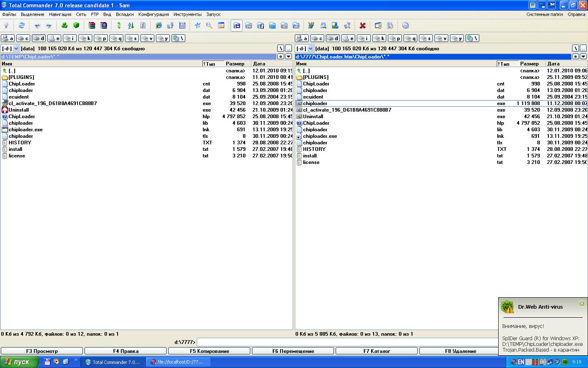Viewport: 588px width, 368px height.
Task: Click the red X toolbar icon
Action: point(363,25)
